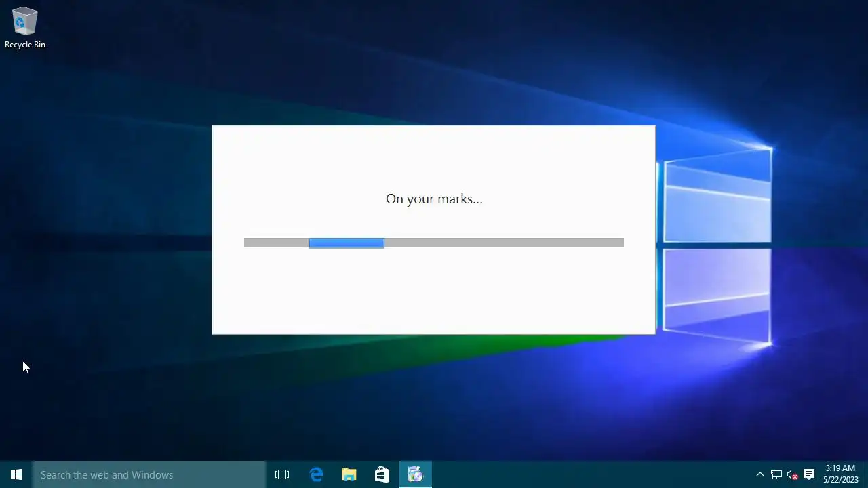The image size is (868, 488).
Task: Show hidden system tray icons
Action: tap(759, 474)
